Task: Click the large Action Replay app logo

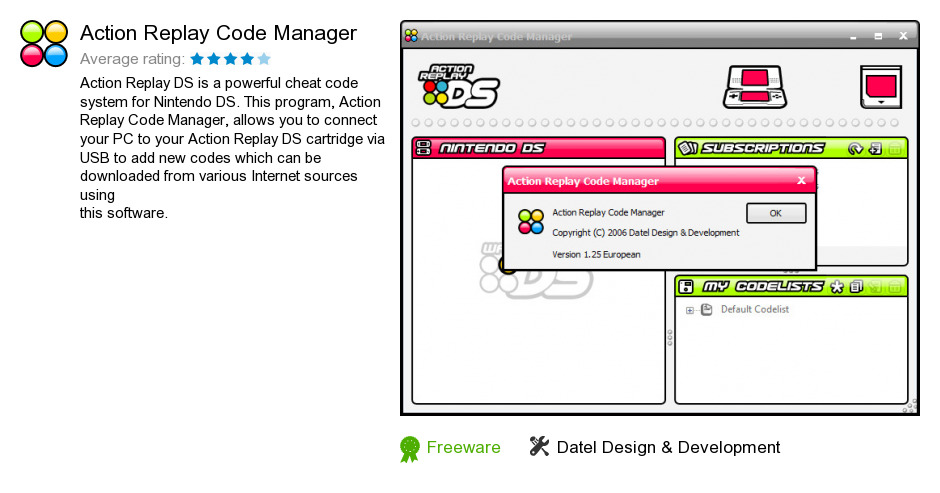Action: (44, 43)
